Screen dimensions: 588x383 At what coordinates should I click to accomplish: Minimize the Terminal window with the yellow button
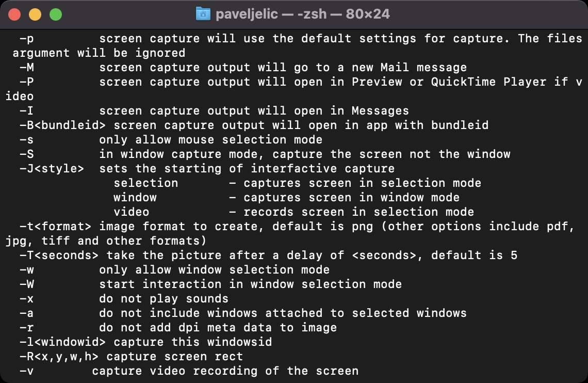tap(35, 14)
